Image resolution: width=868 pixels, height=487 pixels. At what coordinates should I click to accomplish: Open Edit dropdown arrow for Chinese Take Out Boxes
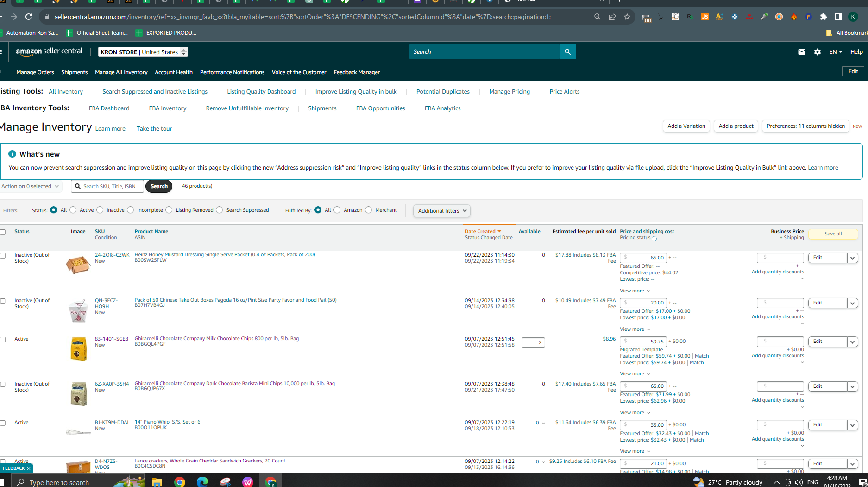tap(852, 303)
